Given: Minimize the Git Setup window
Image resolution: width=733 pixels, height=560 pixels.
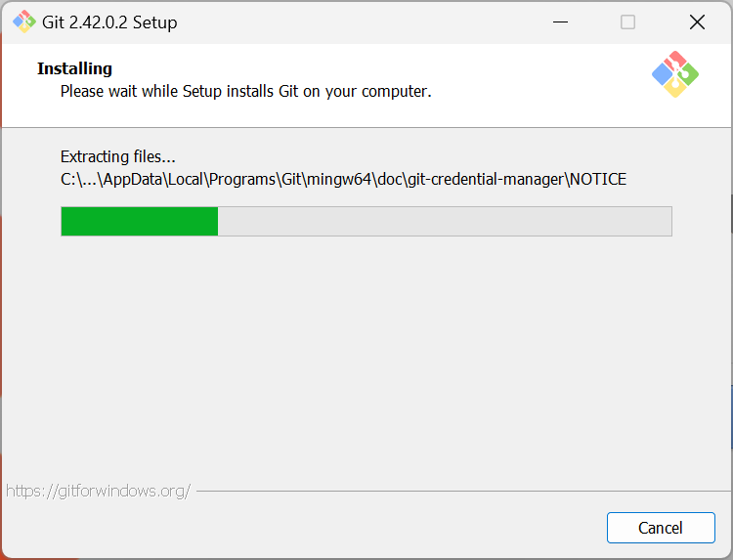Looking at the screenshot, I should (x=560, y=22).
